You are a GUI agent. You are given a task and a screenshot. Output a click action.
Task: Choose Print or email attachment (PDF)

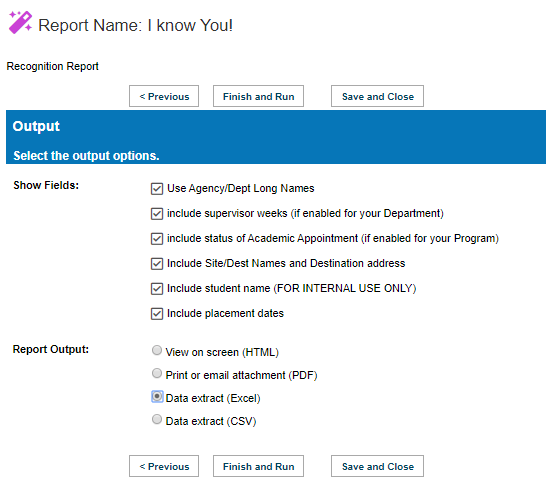click(x=157, y=373)
